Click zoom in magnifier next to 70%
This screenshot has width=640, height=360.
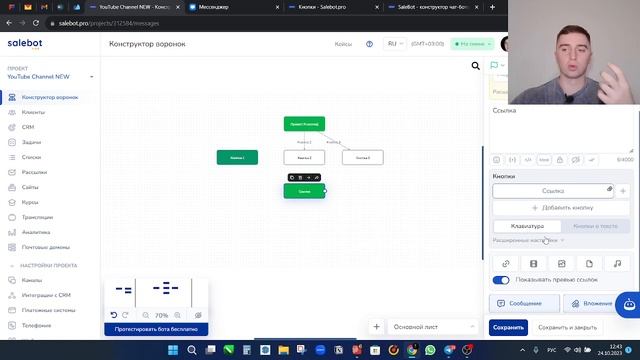(x=178, y=315)
